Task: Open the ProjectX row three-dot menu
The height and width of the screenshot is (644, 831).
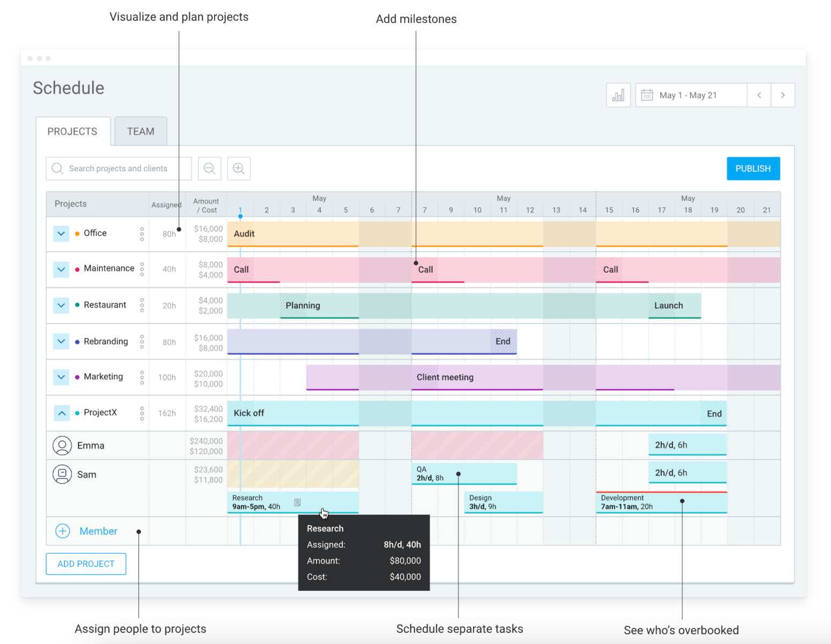Action: click(x=142, y=413)
